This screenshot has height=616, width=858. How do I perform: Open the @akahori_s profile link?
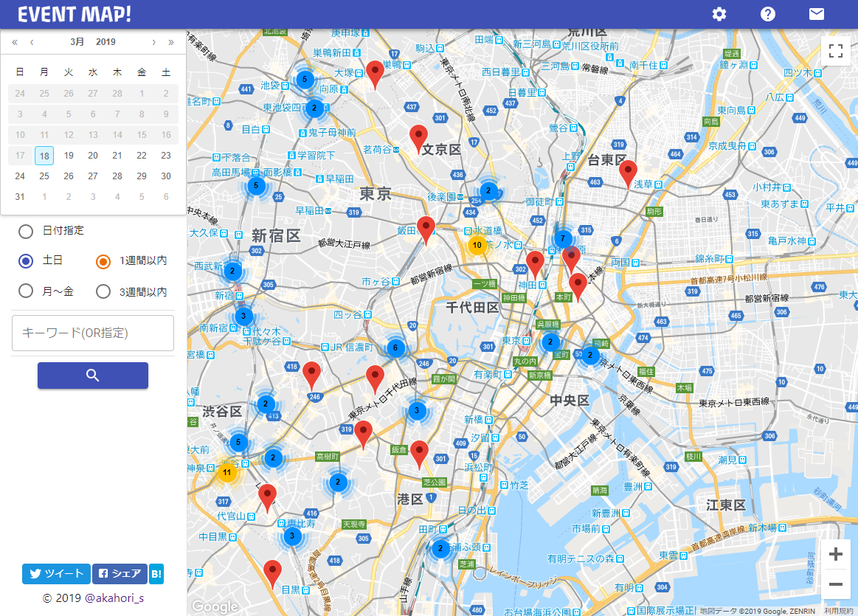114,598
